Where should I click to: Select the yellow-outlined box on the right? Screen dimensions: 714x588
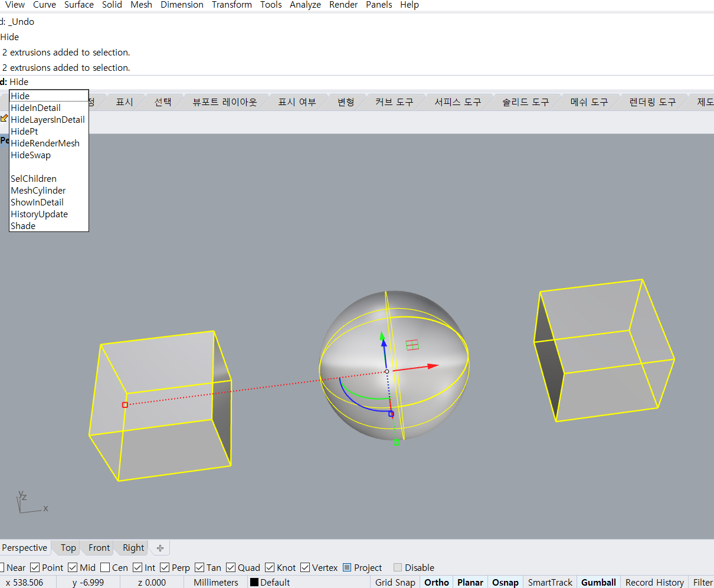pyautogui.click(x=604, y=350)
